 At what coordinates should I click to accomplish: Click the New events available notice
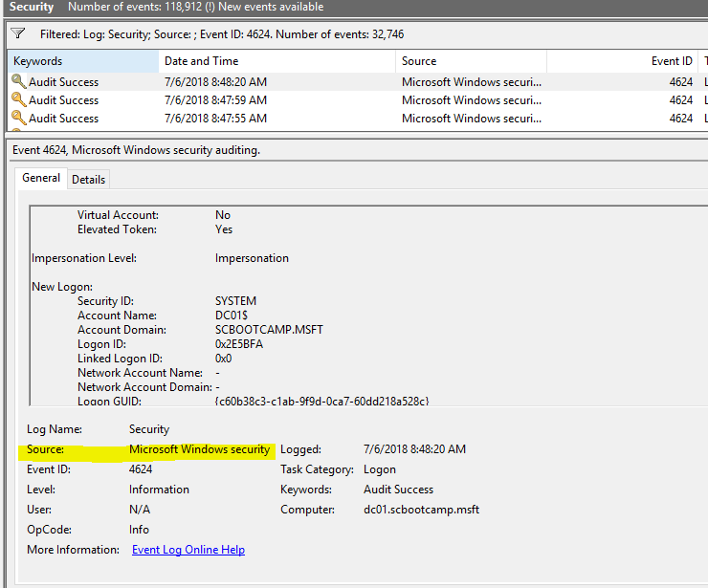(x=271, y=7)
